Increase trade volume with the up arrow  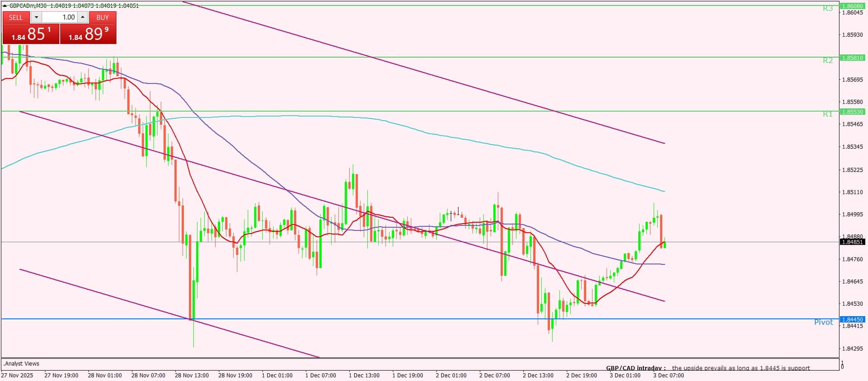(82, 17)
